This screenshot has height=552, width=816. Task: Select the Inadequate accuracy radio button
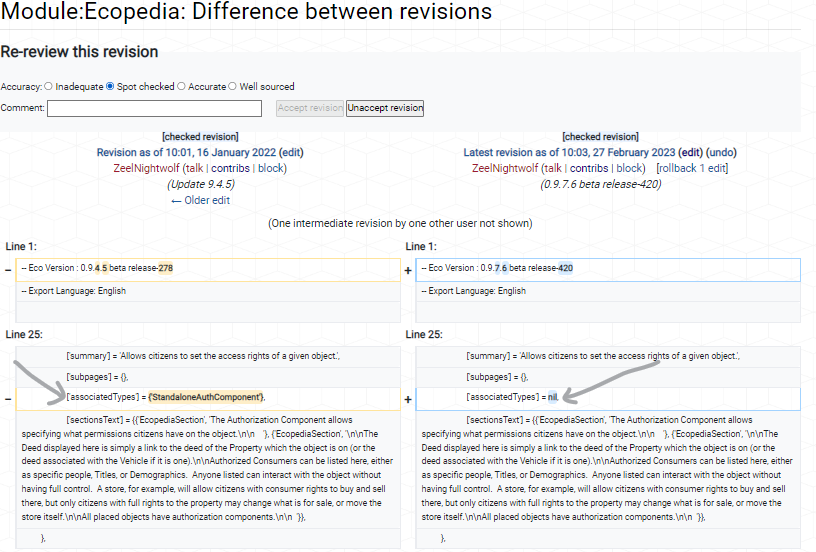(x=48, y=86)
